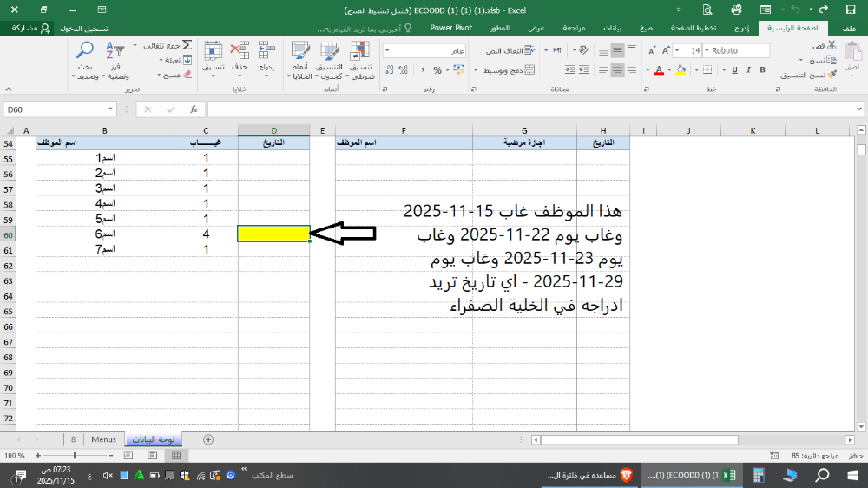
Task: Apply the yellow fill color bucket
Action: click(680, 69)
